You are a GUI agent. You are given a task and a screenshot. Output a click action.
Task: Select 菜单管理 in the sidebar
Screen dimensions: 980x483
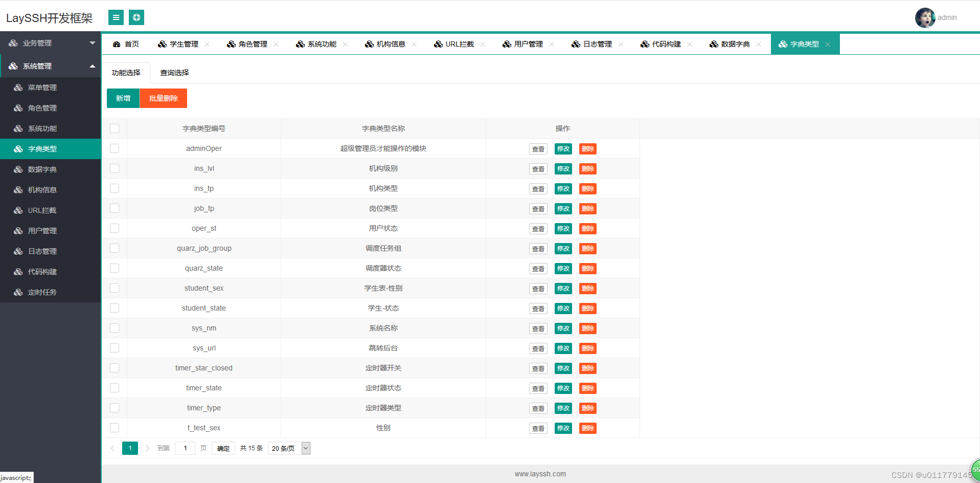[41, 87]
